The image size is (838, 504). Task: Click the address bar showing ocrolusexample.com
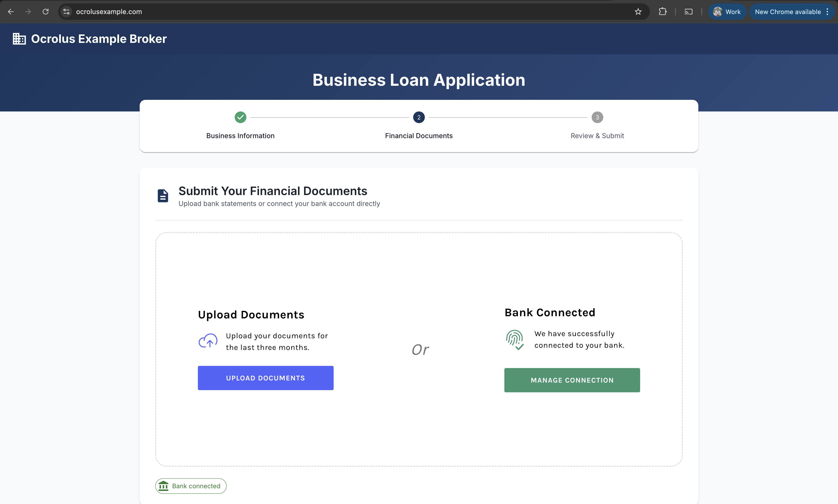pyautogui.click(x=108, y=11)
